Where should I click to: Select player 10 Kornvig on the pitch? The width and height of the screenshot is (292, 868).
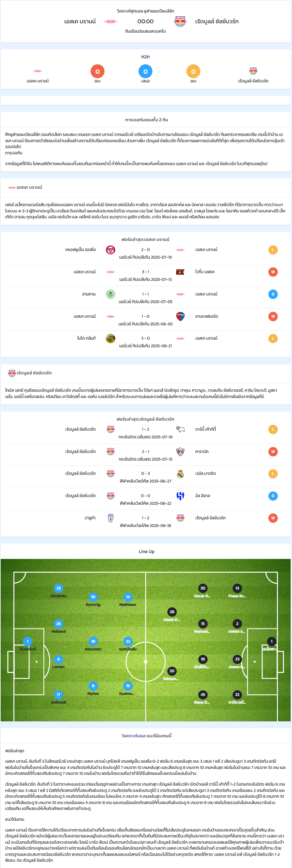93,597
